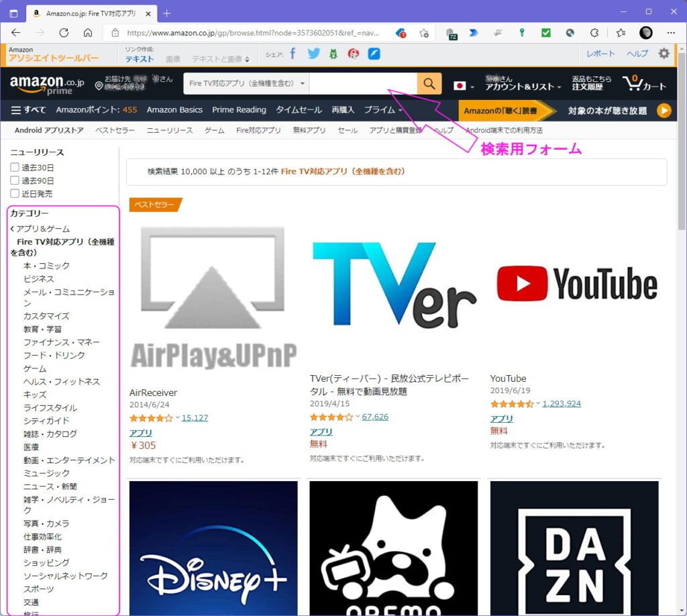Screen dimensions: 687x616
Task: Open the Japan flag language dropdown
Action: pos(464,86)
